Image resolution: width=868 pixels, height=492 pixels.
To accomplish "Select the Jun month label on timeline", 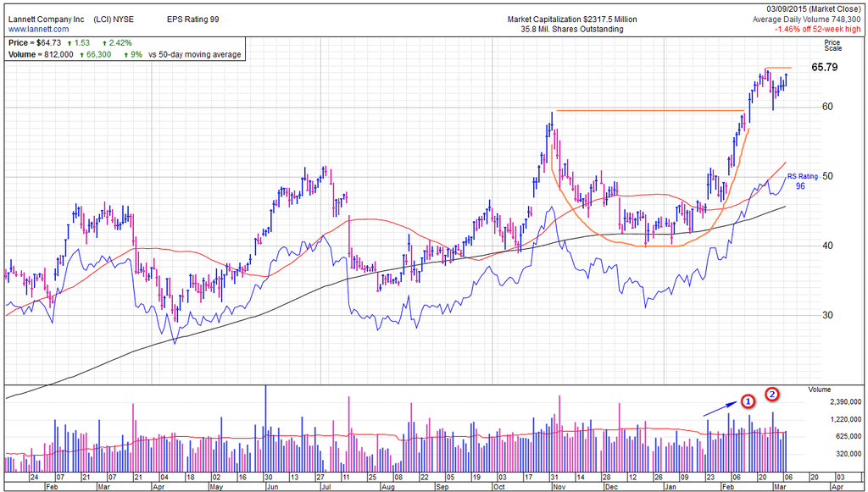I will 274,487.
